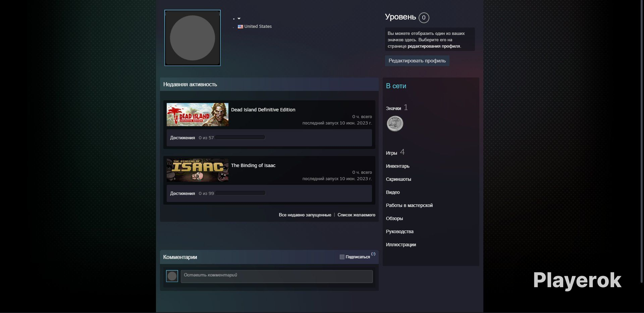Go to Скриншоты in the sidebar
This screenshot has width=644, height=313.
click(x=398, y=179)
